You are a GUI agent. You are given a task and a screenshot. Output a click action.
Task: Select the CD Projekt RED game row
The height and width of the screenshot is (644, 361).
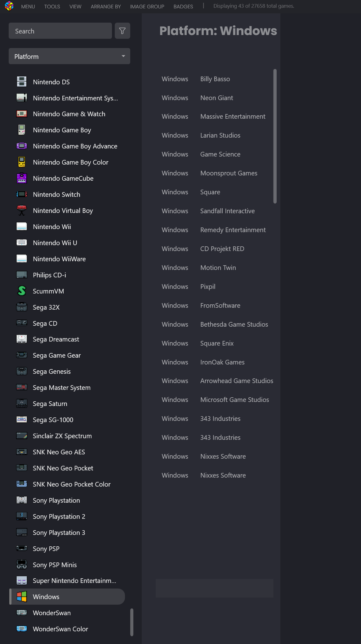(214, 249)
